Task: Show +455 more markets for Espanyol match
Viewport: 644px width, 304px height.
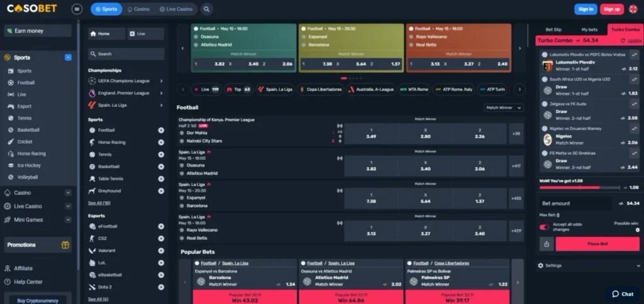Action: [516, 198]
